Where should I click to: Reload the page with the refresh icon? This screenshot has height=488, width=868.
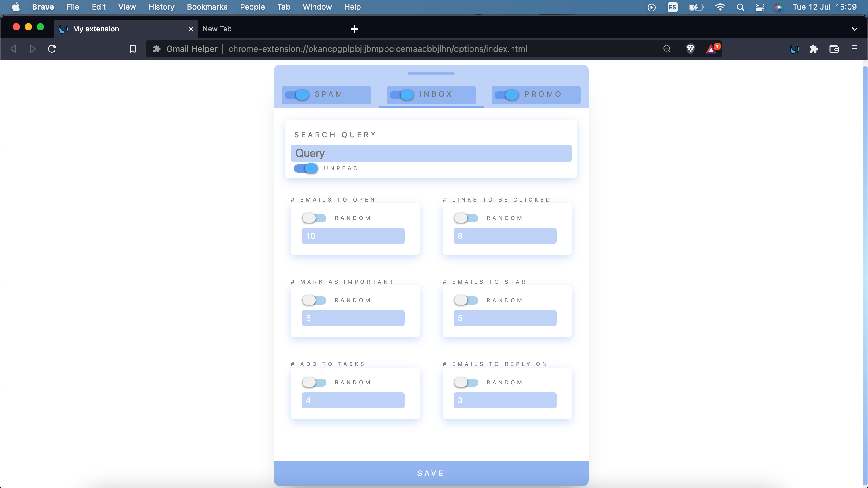(x=52, y=49)
